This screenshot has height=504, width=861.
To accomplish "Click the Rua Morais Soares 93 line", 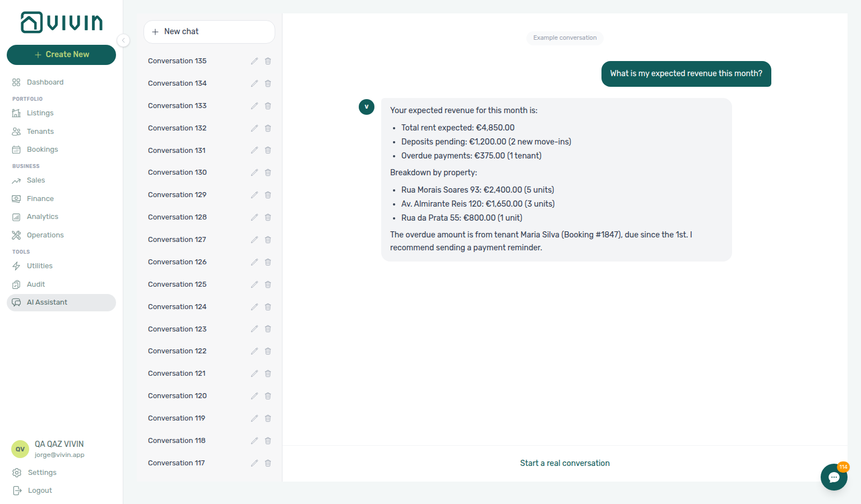I will [478, 190].
